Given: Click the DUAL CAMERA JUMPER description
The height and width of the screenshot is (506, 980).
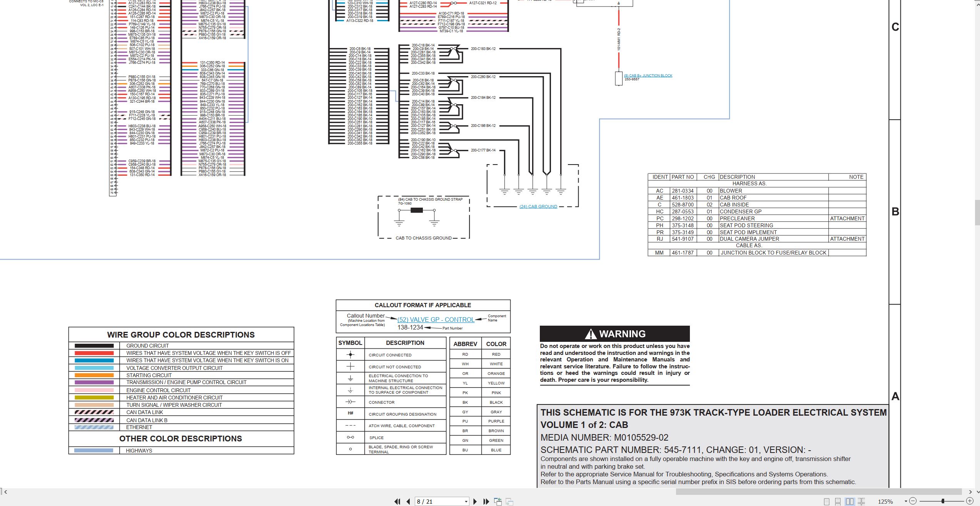Looking at the screenshot, I should pos(749,239).
